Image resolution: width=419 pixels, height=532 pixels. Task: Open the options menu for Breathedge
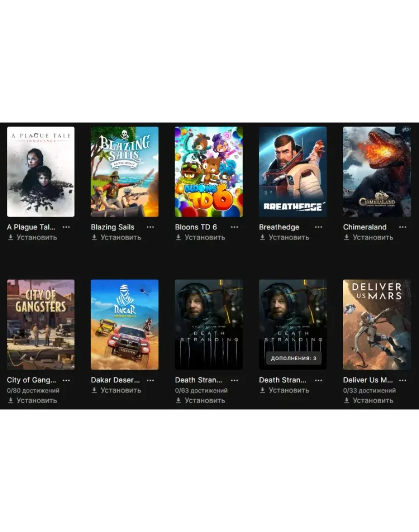coord(319,227)
